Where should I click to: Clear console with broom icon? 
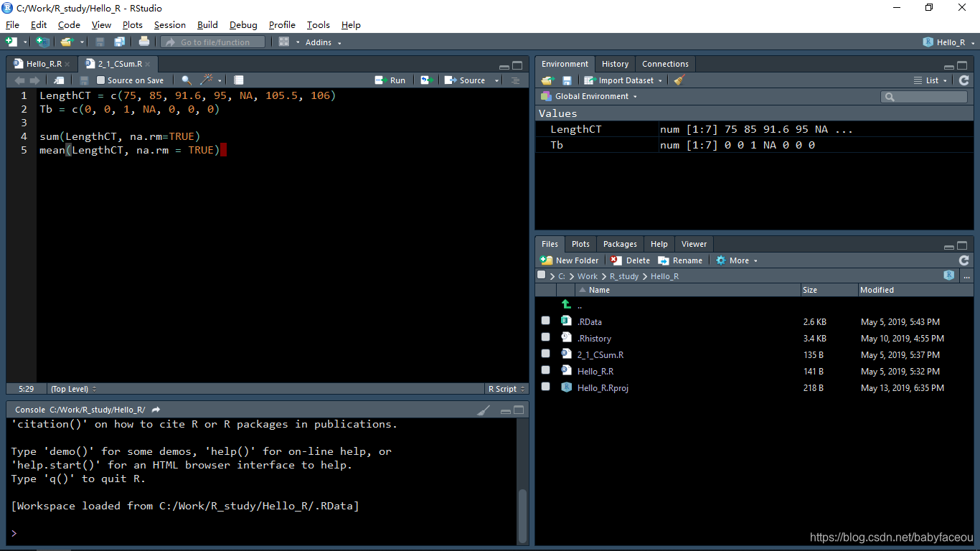pos(484,410)
